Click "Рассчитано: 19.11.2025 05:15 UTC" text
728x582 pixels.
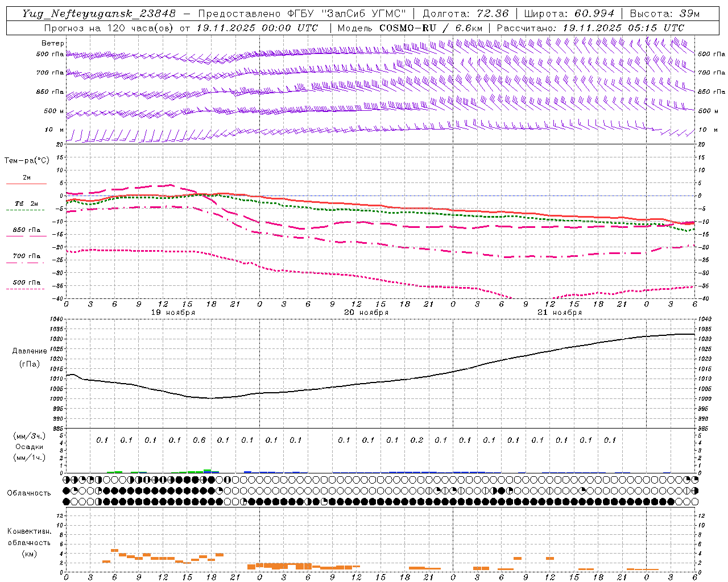click(x=590, y=28)
